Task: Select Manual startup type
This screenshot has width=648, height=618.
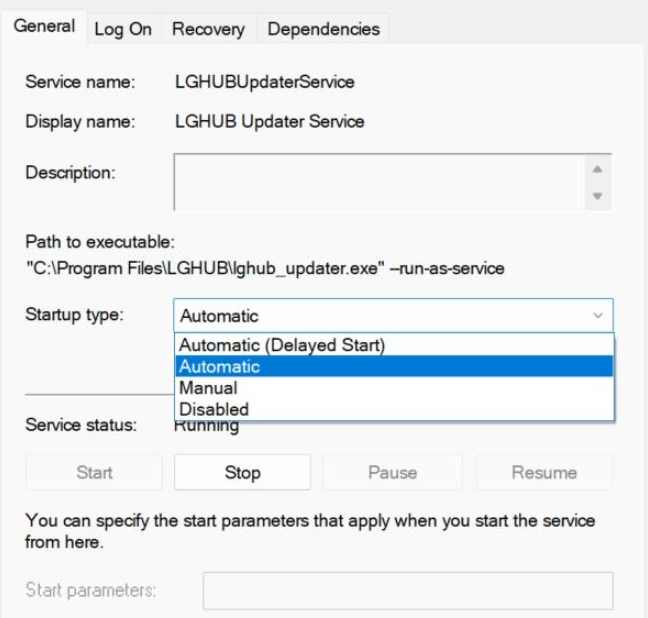Action: [394, 388]
